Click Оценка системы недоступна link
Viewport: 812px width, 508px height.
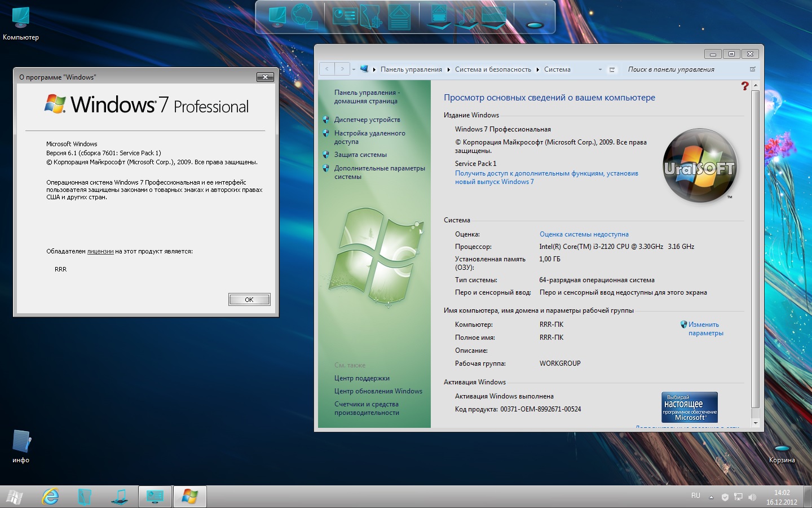click(x=584, y=234)
